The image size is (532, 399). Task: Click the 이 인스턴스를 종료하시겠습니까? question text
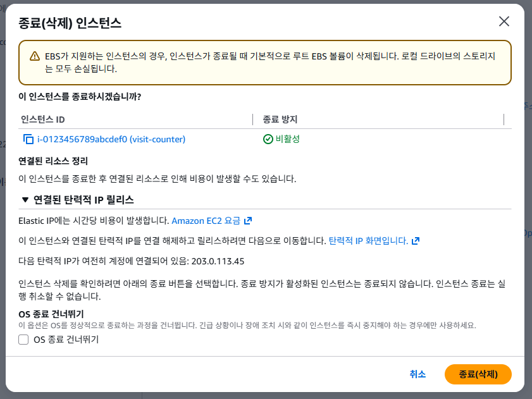click(80, 97)
